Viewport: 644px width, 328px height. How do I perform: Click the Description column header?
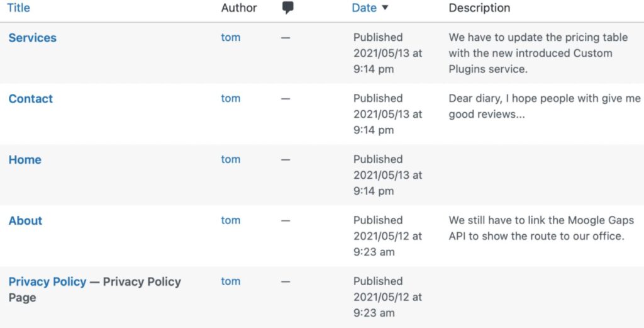479,8
